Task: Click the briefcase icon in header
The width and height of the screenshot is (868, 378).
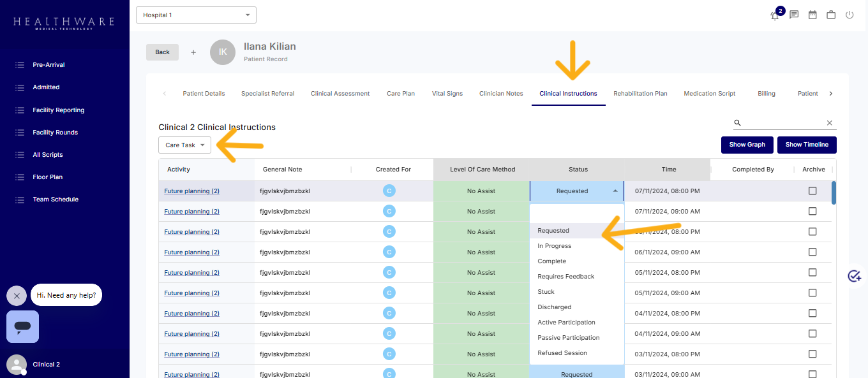Action: click(831, 15)
